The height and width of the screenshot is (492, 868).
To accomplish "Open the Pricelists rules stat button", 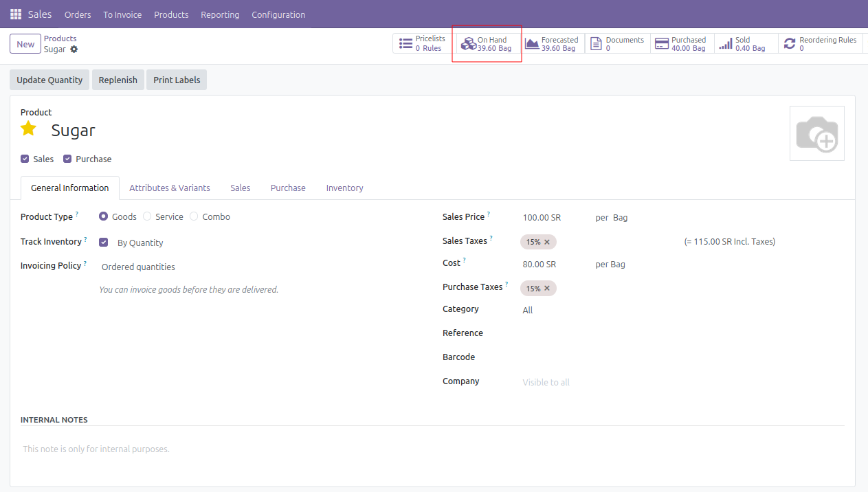I will pos(423,44).
